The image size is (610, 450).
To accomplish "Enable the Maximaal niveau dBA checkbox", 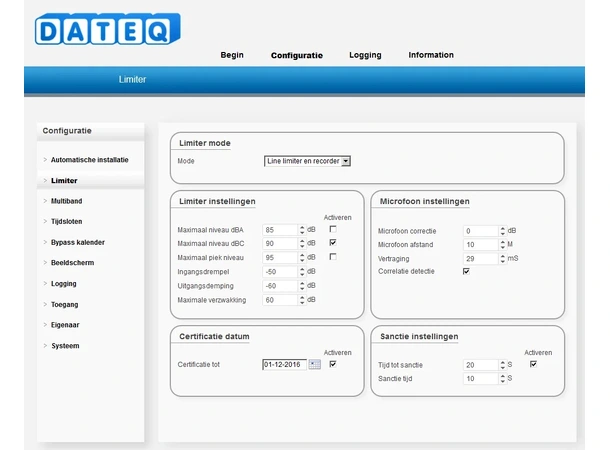I will point(332,229).
